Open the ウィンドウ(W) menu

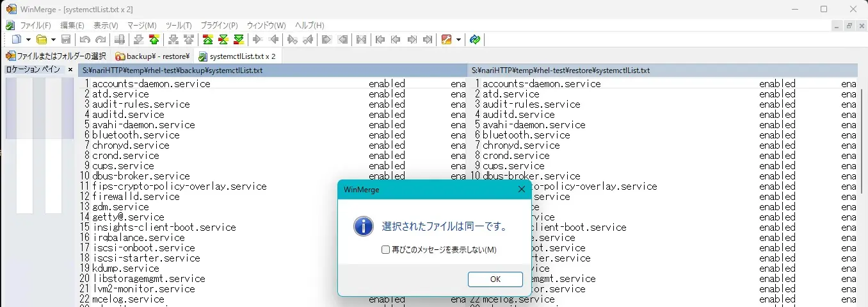coord(266,26)
